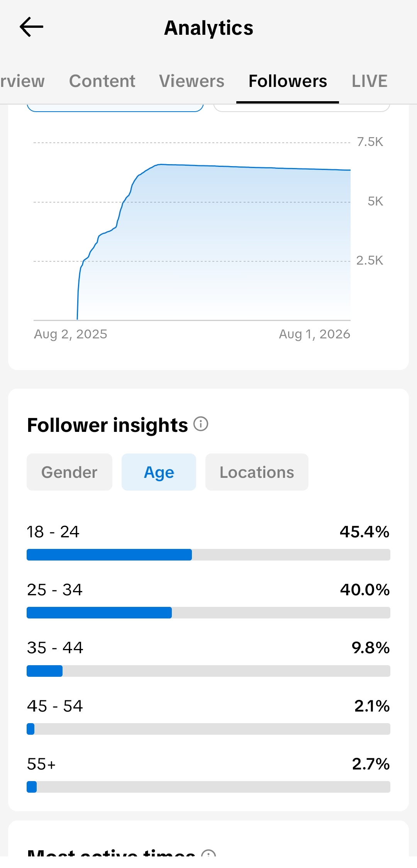Image resolution: width=417 pixels, height=868 pixels.
Task: Tap the 25 - 34 age bar
Action: 208,613
